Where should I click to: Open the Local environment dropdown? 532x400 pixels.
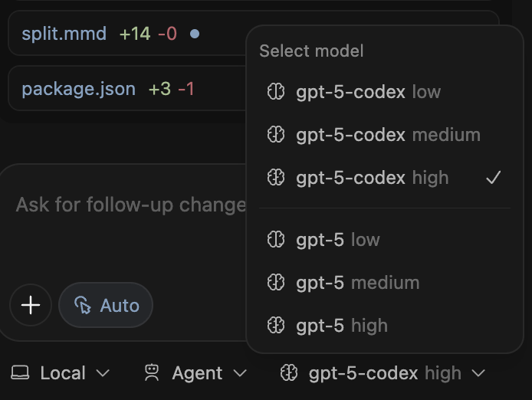[61, 373]
